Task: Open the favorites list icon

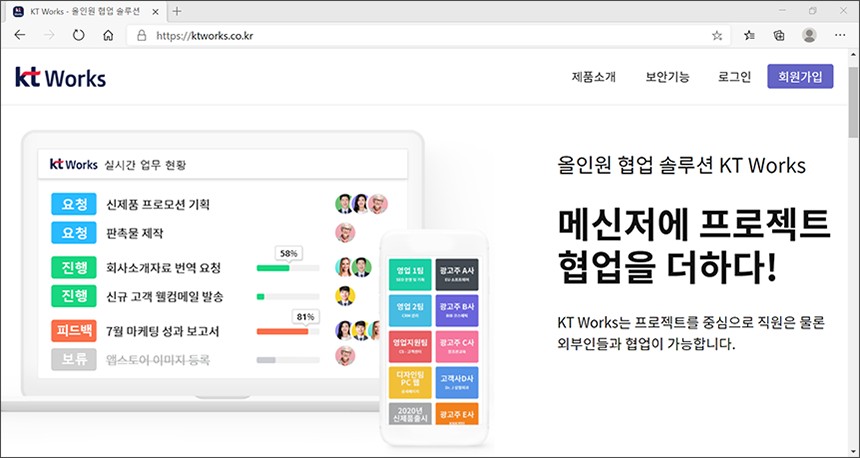Action: point(749,35)
